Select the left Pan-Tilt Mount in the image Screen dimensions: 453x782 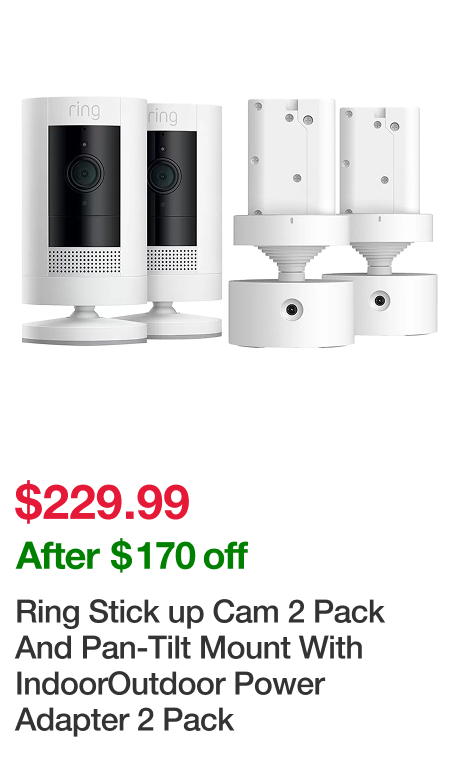pos(291,221)
